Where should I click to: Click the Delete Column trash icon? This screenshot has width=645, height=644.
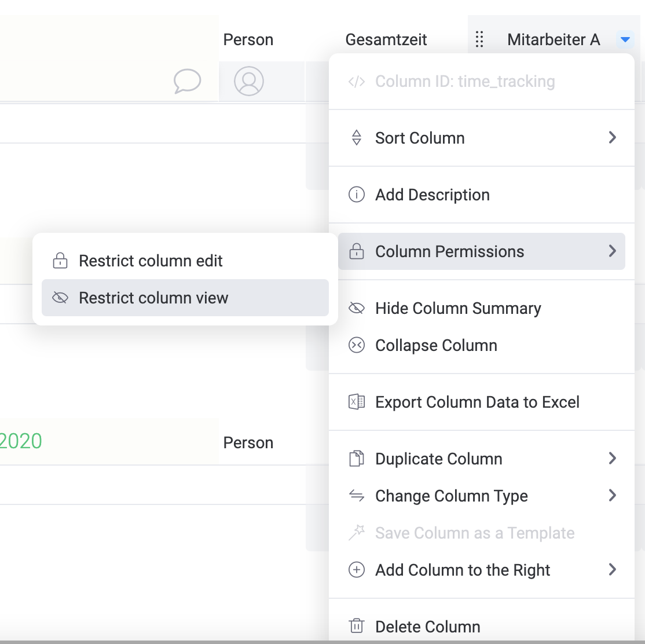pos(357,626)
